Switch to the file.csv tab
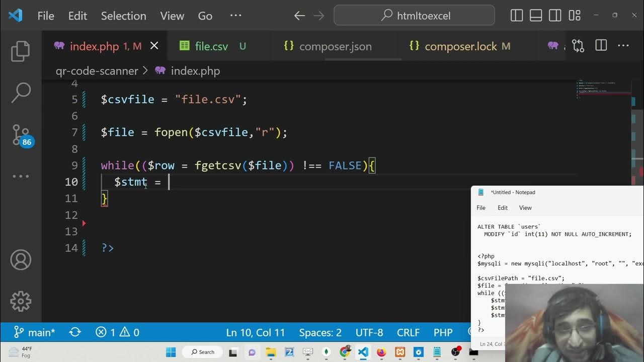Image resolution: width=644 pixels, height=362 pixels. [x=211, y=47]
